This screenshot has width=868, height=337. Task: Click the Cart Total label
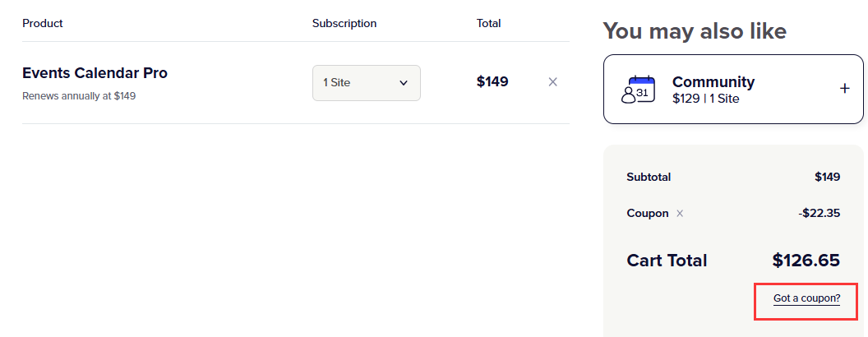click(x=667, y=261)
